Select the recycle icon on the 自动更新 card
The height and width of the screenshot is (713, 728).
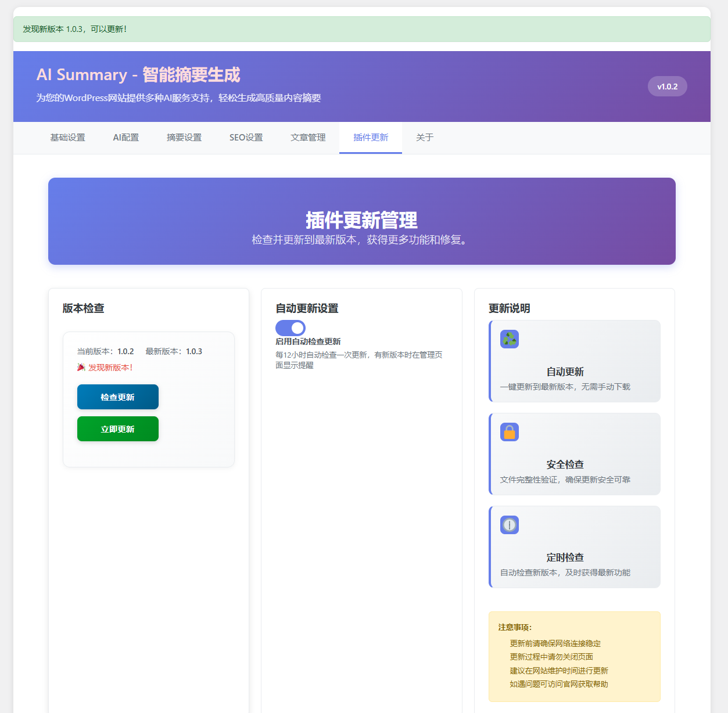point(509,339)
